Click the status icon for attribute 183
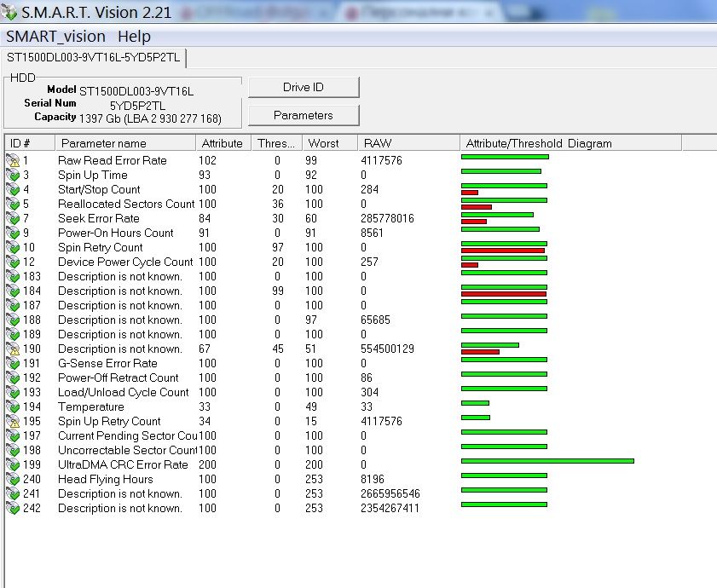The height and width of the screenshot is (588, 717). coord(13,277)
